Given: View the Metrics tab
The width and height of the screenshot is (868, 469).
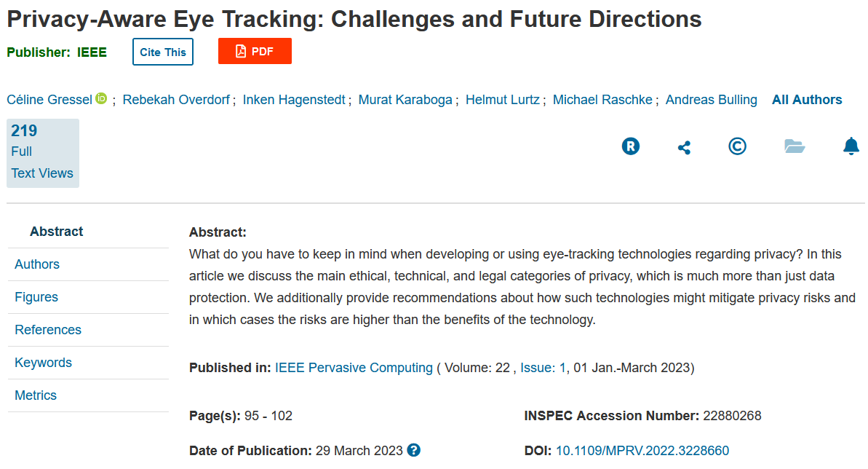Looking at the screenshot, I should [x=36, y=395].
